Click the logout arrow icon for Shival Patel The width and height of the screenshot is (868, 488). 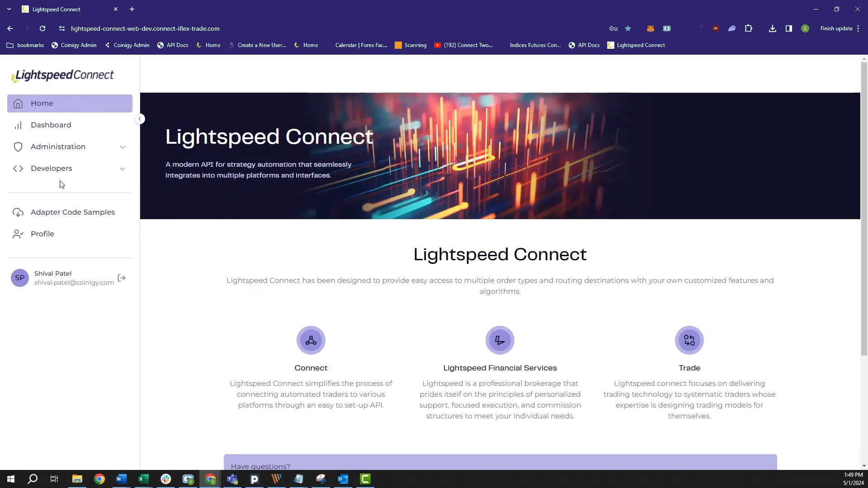(x=122, y=278)
